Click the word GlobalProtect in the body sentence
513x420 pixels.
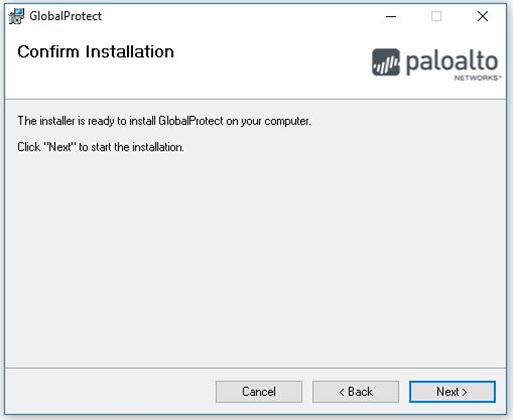coord(191,121)
